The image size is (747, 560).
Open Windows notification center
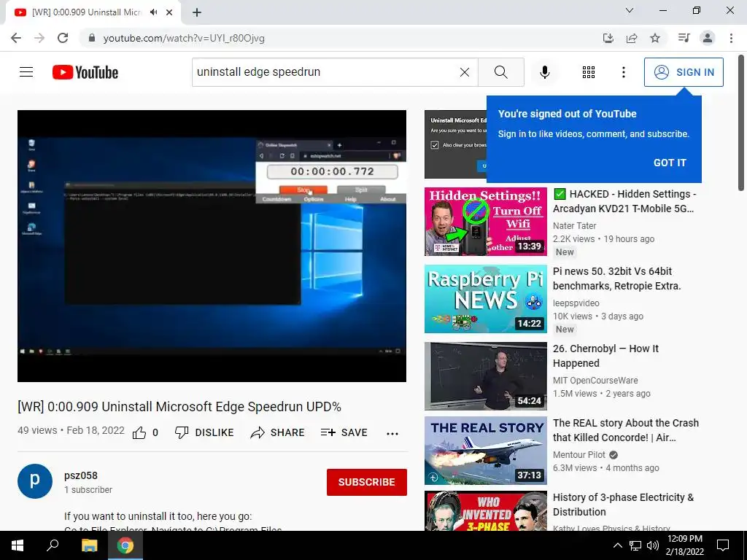click(x=723, y=545)
